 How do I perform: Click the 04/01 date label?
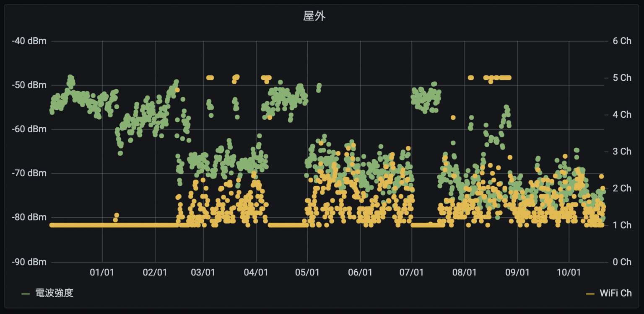(256, 273)
